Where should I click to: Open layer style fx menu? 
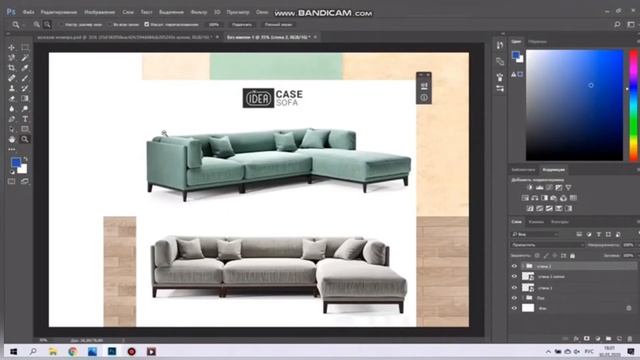click(576, 338)
